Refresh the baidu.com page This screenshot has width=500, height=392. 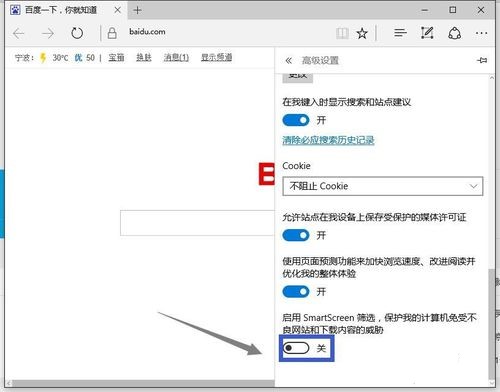coord(77,33)
